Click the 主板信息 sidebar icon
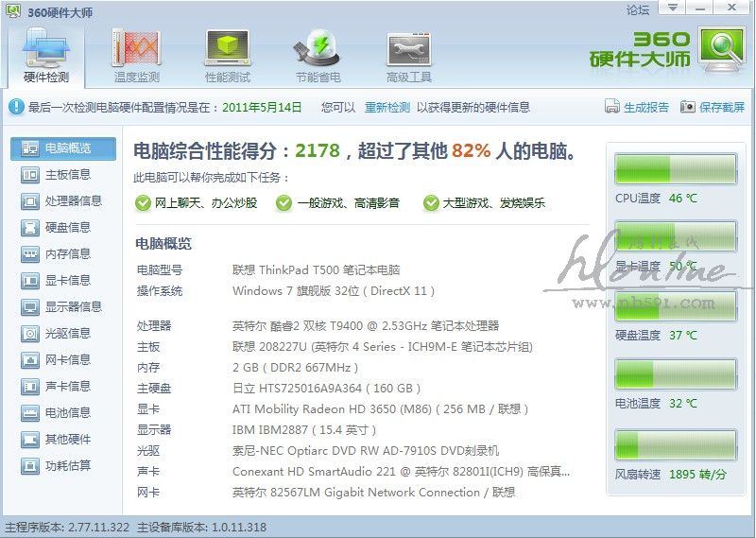The image size is (756, 538). 30,175
